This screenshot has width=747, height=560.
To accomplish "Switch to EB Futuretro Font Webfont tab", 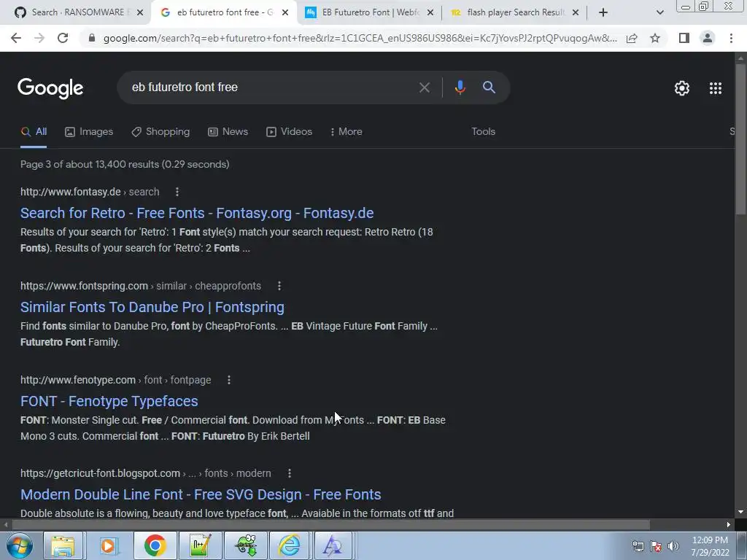I will pos(371,12).
